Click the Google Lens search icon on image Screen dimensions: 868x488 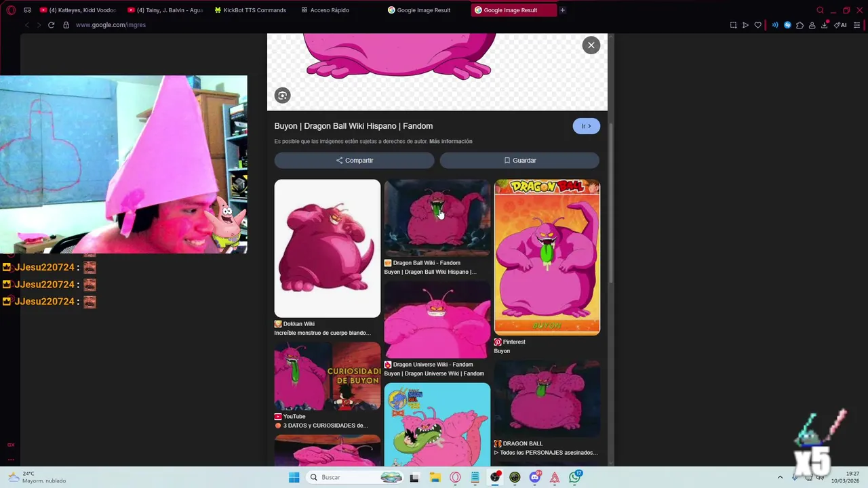coord(282,96)
